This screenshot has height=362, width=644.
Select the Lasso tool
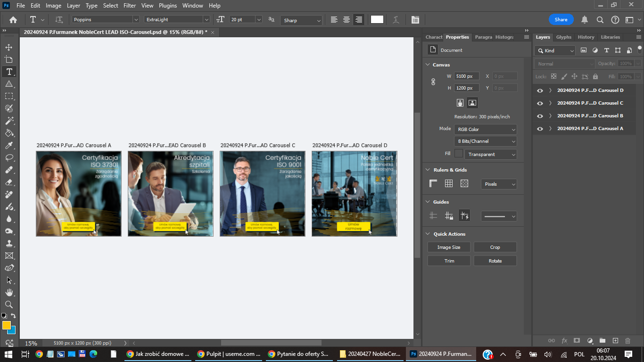[9, 157]
